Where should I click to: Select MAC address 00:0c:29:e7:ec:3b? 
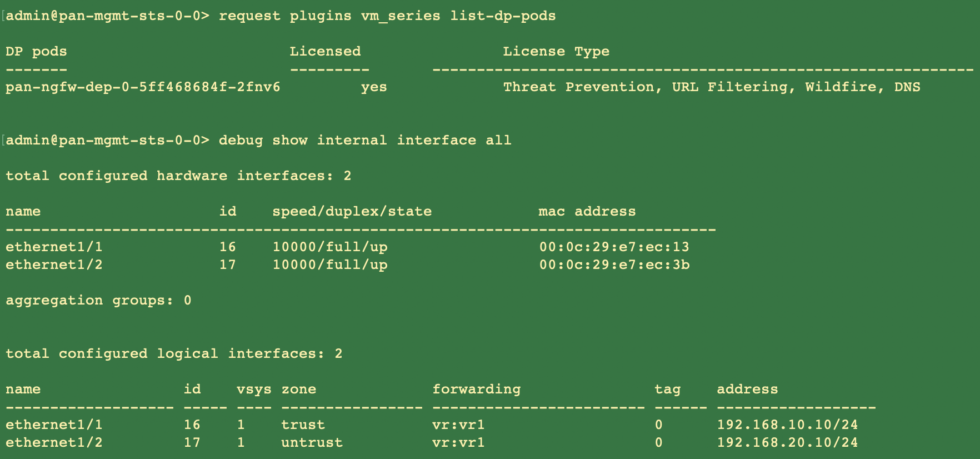614,265
